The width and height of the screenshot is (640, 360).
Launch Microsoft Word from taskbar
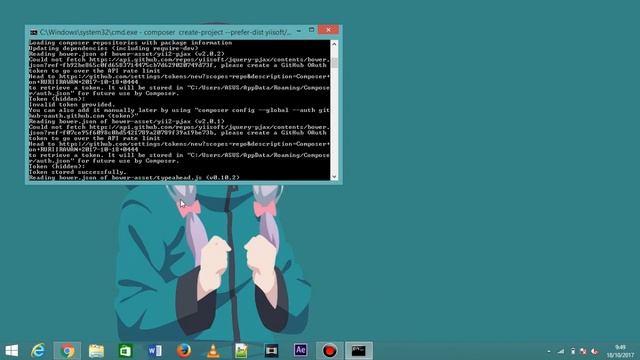click(x=155, y=351)
